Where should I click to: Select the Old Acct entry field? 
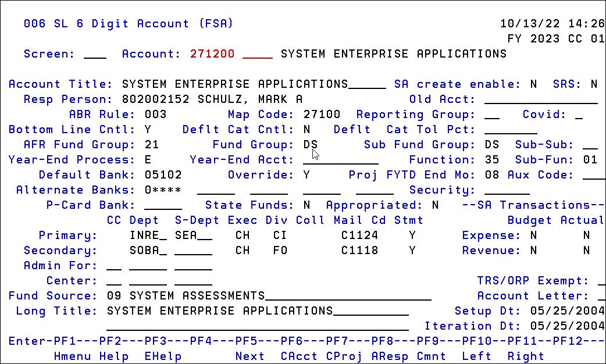point(541,99)
